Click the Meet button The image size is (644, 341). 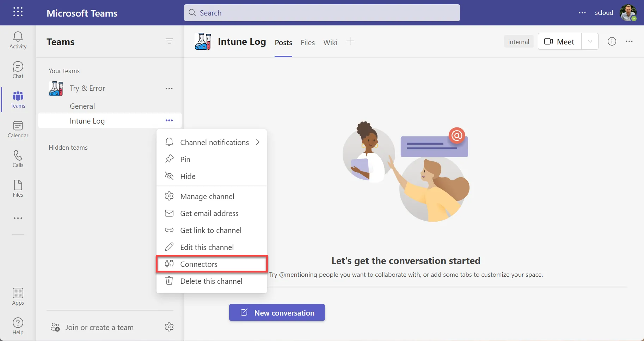[x=560, y=41]
